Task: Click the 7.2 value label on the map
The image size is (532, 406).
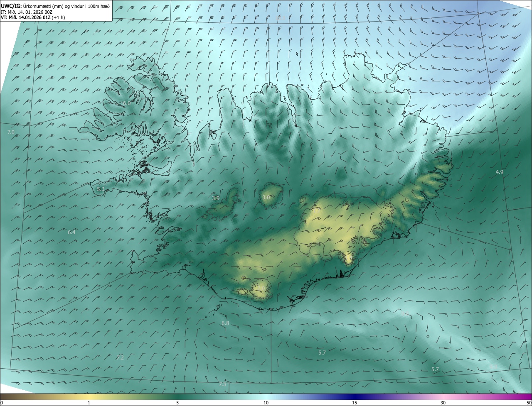Action: coord(120,357)
